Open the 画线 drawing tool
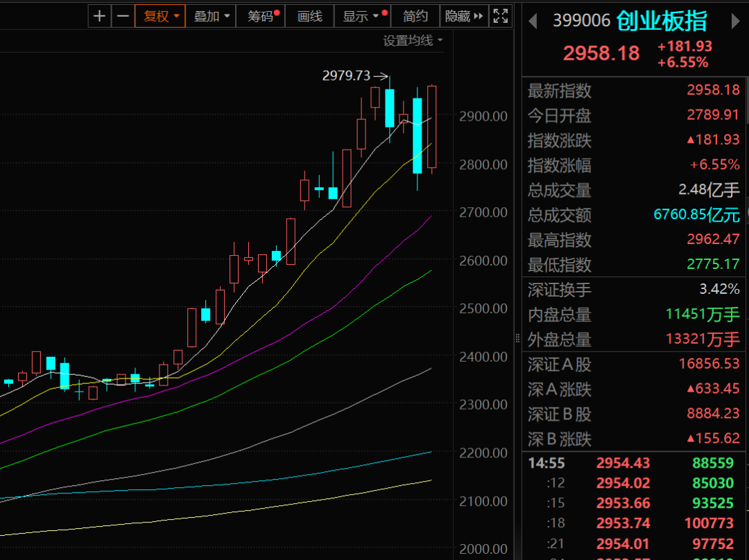This screenshot has width=749, height=560. click(x=310, y=16)
